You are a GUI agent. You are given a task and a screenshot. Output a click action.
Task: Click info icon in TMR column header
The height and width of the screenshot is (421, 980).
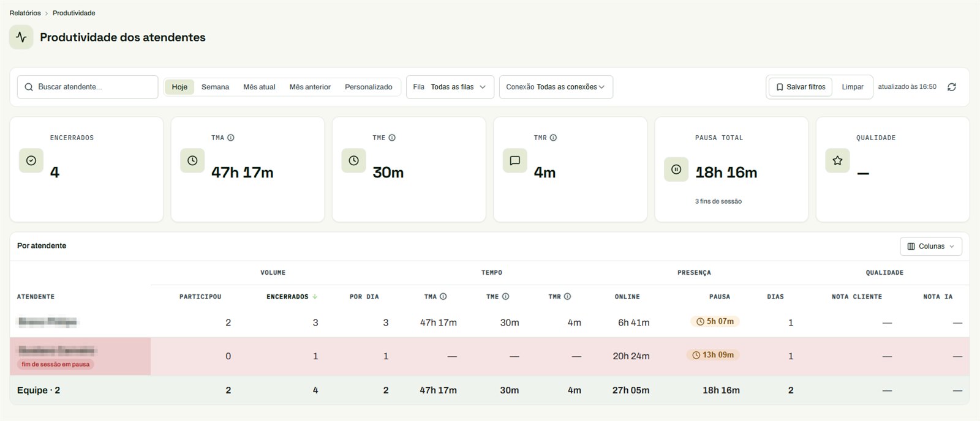click(x=567, y=296)
